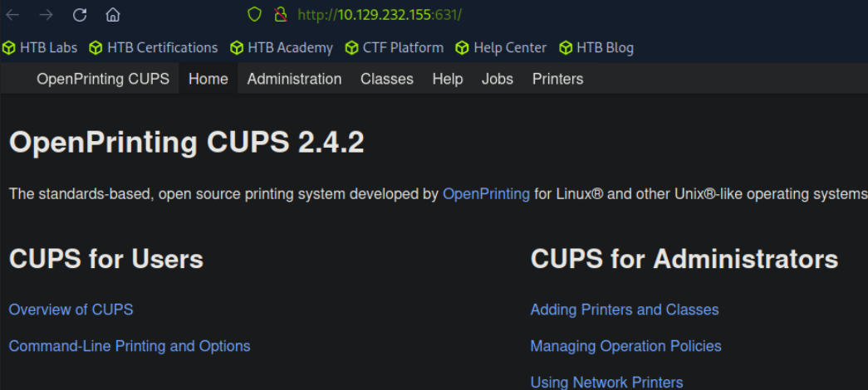Open Adding Printers and Classes link
Screen dimensions: 868x390
pyautogui.click(x=625, y=310)
